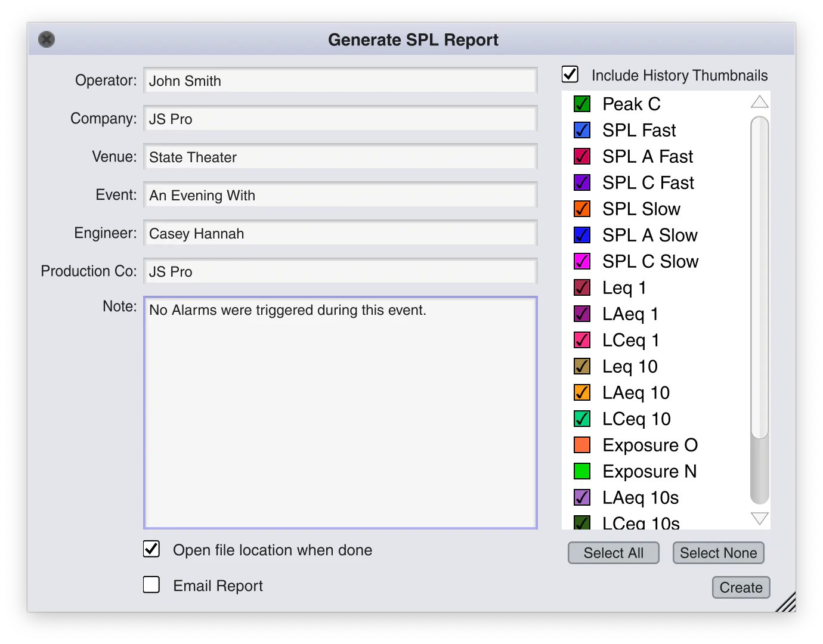Image resolution: width=823 pixels, height=644 pixels.
Task: Click the Select All button
Action: (x=613, y=553)
